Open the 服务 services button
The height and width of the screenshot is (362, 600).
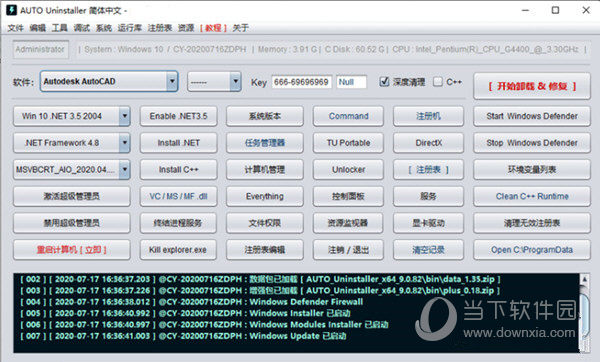(429, 196)
